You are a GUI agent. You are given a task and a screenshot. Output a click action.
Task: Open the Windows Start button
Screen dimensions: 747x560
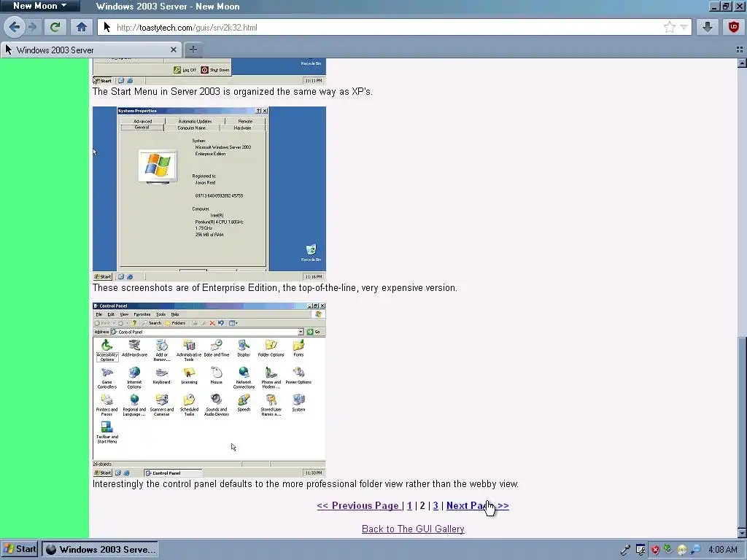pos(19,549)
